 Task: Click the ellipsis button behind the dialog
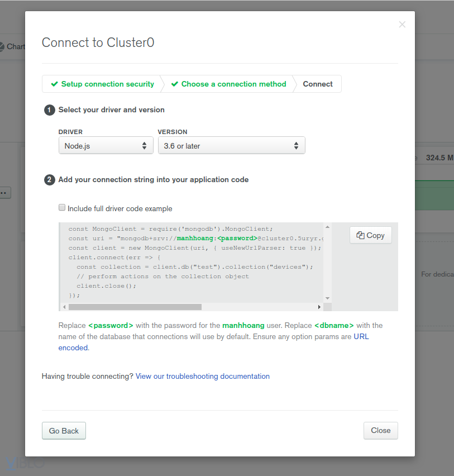(x=4, y=193)
